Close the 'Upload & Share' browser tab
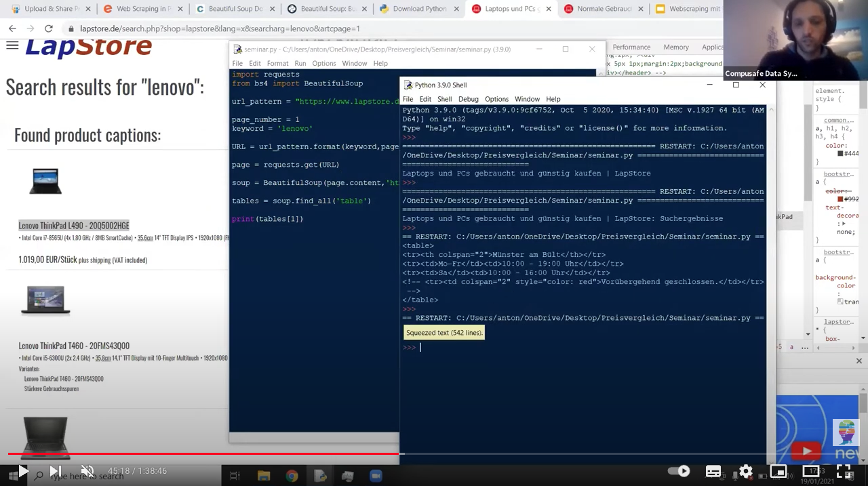The width and height of the screenshot is (868, 486). (87, 9)
